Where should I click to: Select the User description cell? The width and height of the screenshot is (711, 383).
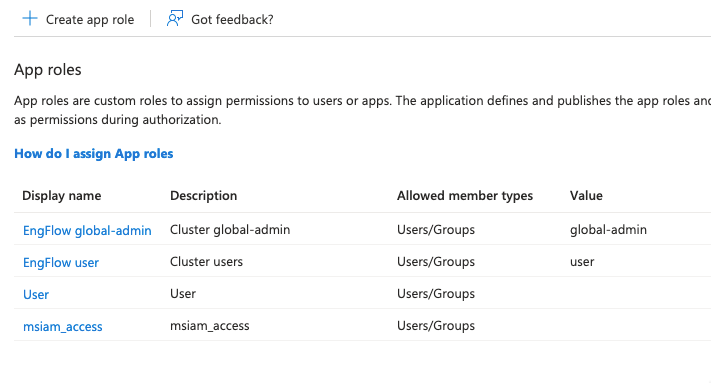tap(183, 294)
